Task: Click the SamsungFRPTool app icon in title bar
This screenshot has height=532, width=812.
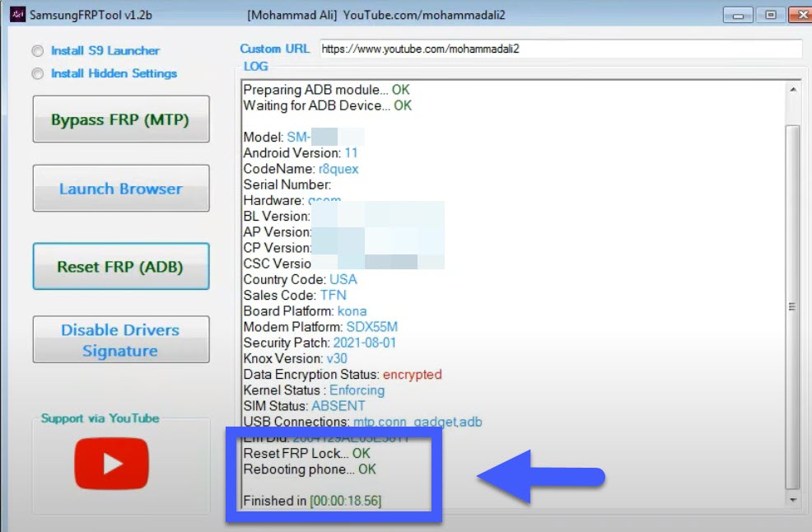Action: [17, 15]
